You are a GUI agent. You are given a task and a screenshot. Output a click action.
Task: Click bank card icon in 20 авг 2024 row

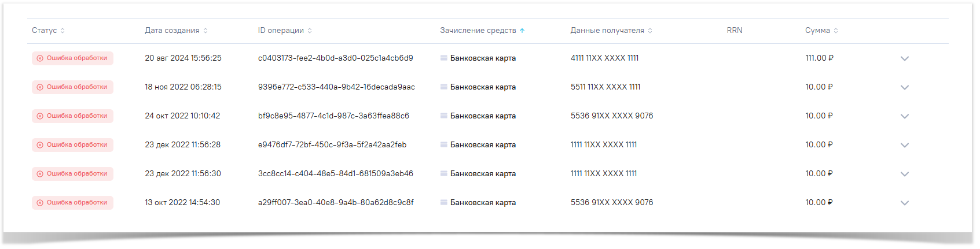[444, 58]
